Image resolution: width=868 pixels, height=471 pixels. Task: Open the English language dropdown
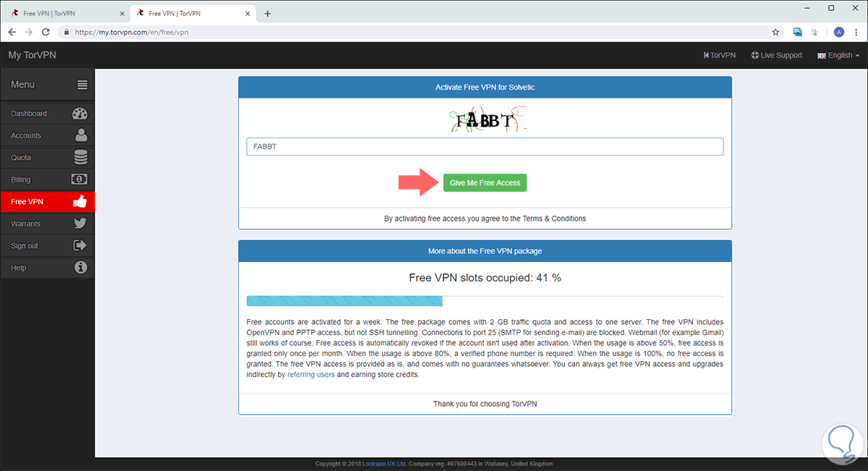(838, 55)
